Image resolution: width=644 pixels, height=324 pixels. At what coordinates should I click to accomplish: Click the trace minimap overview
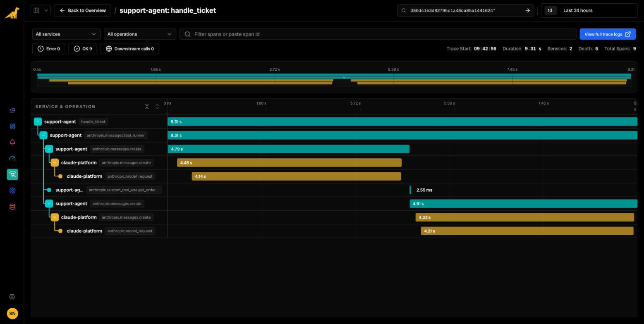tap(334, 77)
